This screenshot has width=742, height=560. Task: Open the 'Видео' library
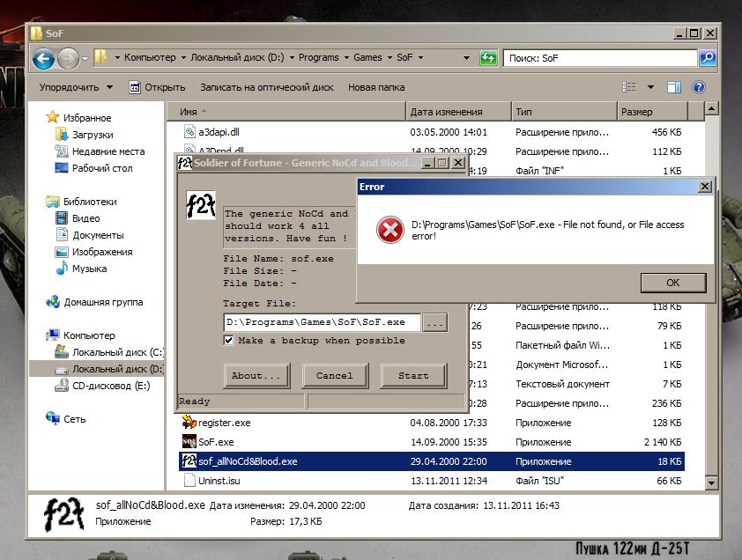coord(86,218)
